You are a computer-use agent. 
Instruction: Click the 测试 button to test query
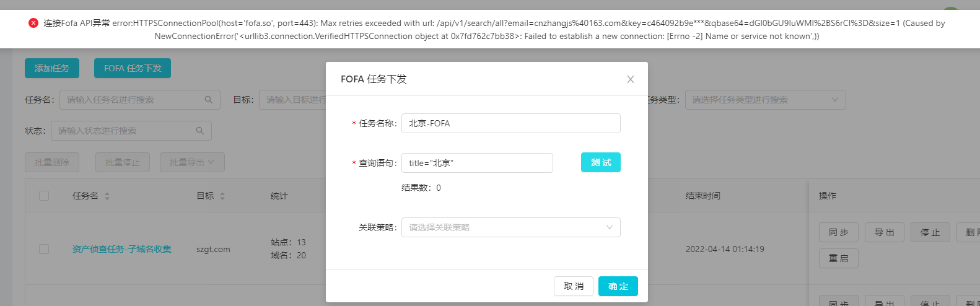tap(601, 162)
